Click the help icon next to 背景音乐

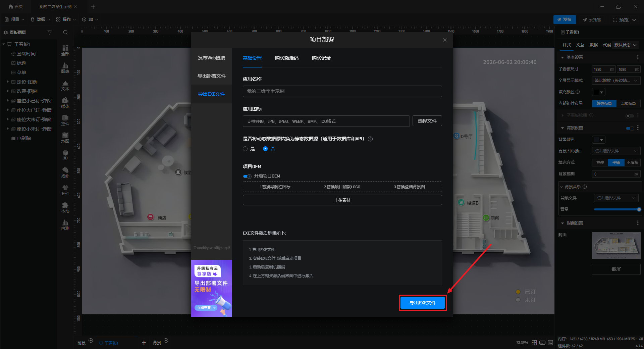(x=585, y=187)
